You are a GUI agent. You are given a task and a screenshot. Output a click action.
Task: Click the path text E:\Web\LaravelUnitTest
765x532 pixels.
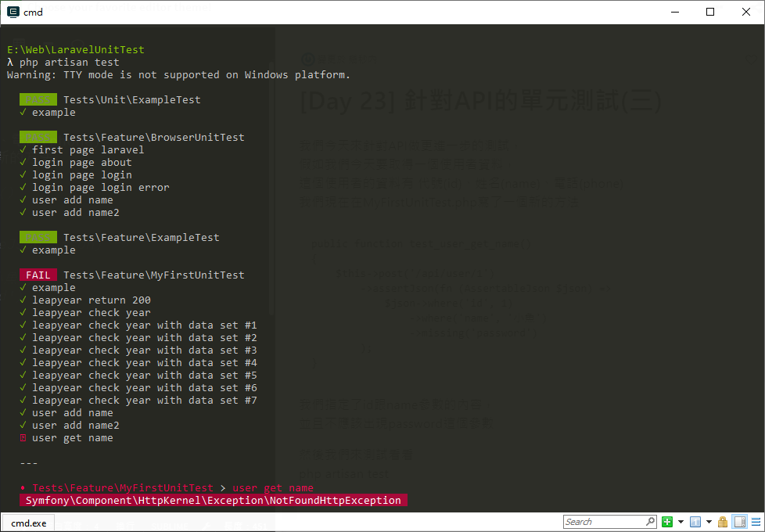(76, 50)
